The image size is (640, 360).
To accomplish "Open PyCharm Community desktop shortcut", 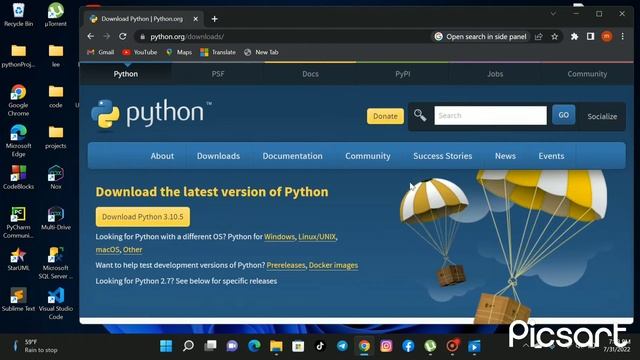I will coord(18,222).
